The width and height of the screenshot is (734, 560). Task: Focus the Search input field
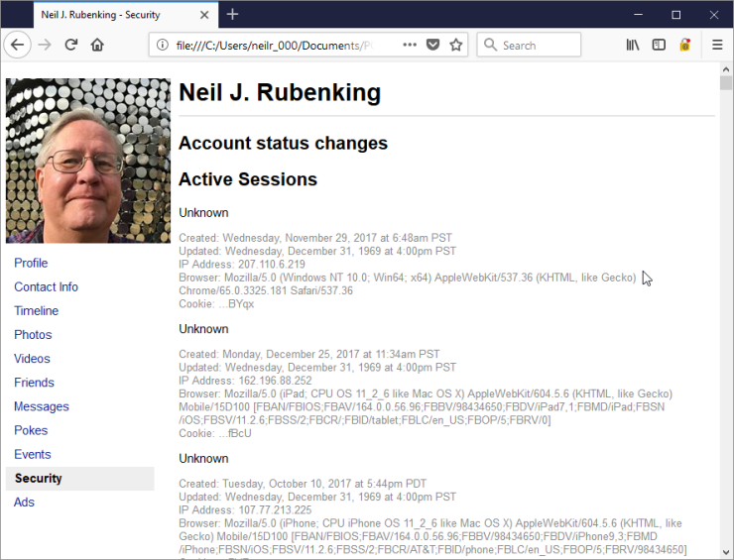[529, 45]
